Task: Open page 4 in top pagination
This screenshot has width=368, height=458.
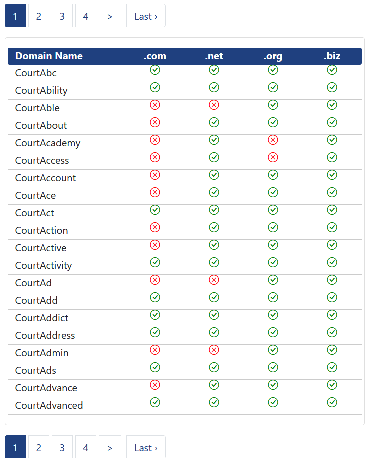Action: (85, 16)
